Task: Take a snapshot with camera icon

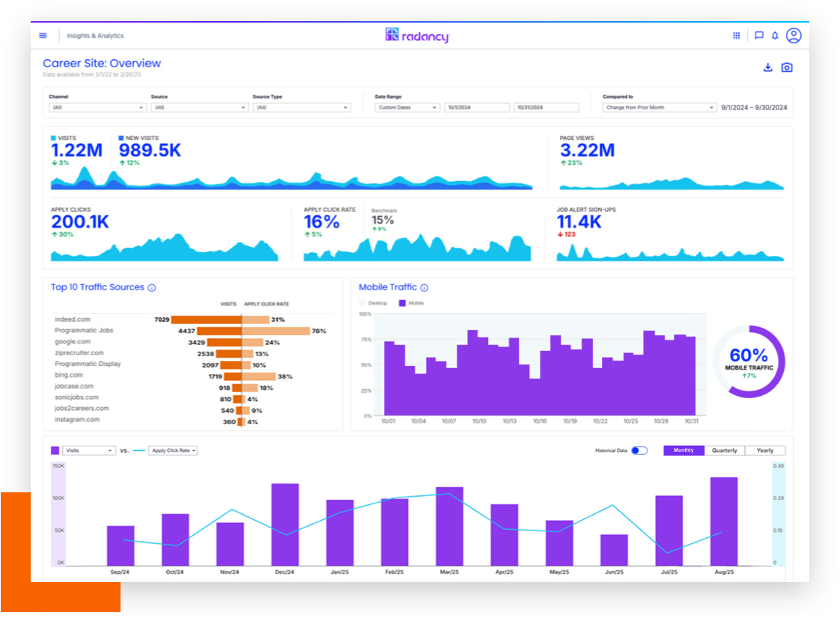Action: [786, 67]
